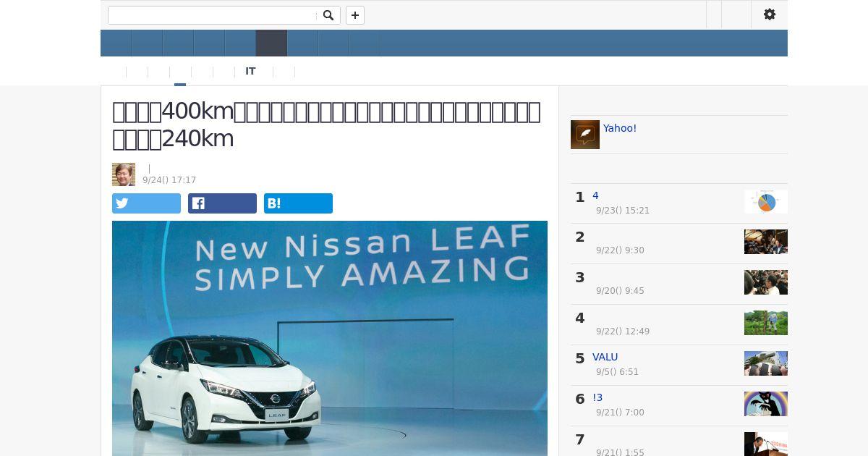Click the article timestamp 9/24() 17:17
The image size is (868, 456).
coord(169,180)
